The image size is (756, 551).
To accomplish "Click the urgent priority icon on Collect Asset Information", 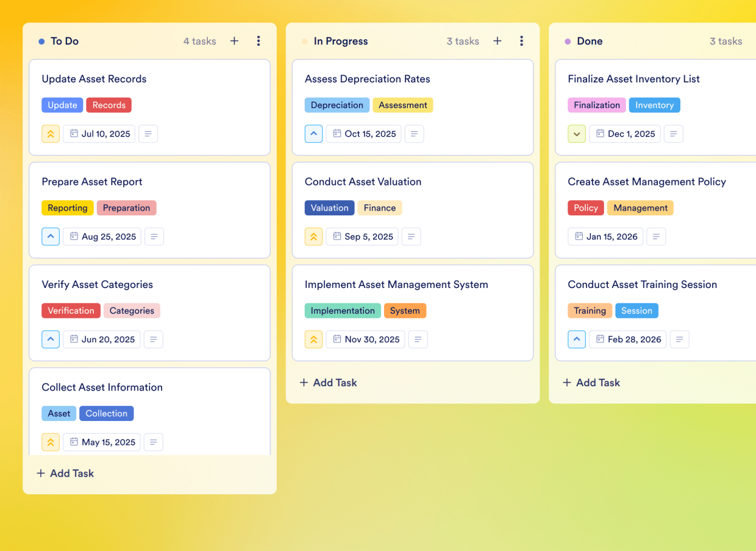I will pyautogui.click(x=51, y=442).
